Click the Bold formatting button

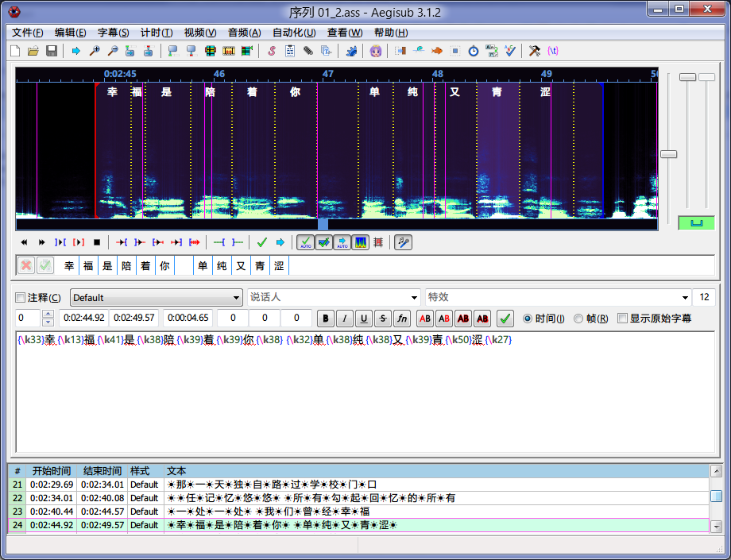coord(326,319)
